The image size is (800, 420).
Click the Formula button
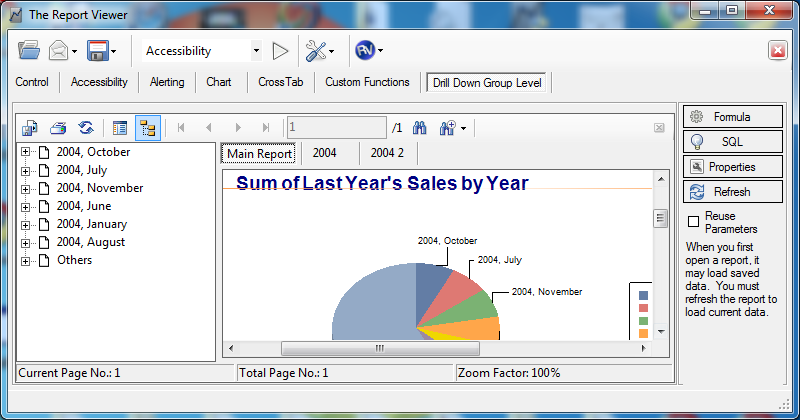coord(733,116)
